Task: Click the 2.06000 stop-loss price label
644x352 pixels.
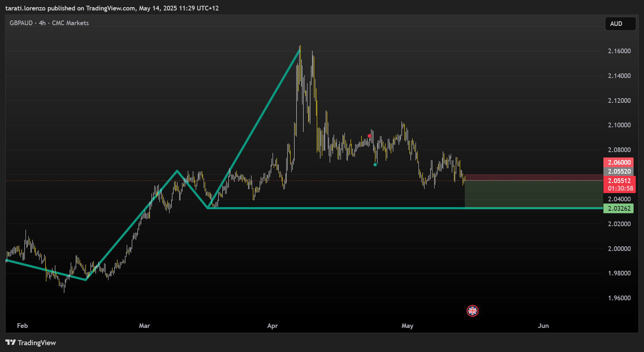Action: click(618, 163)
